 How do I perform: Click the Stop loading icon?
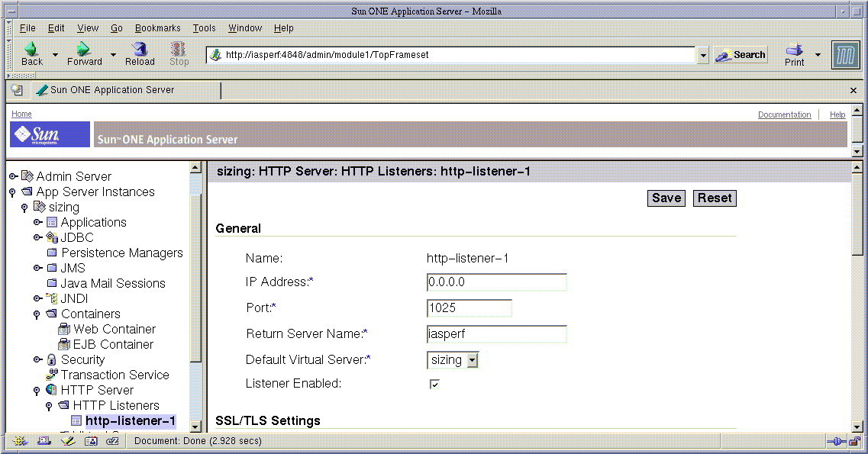[178, 49]
